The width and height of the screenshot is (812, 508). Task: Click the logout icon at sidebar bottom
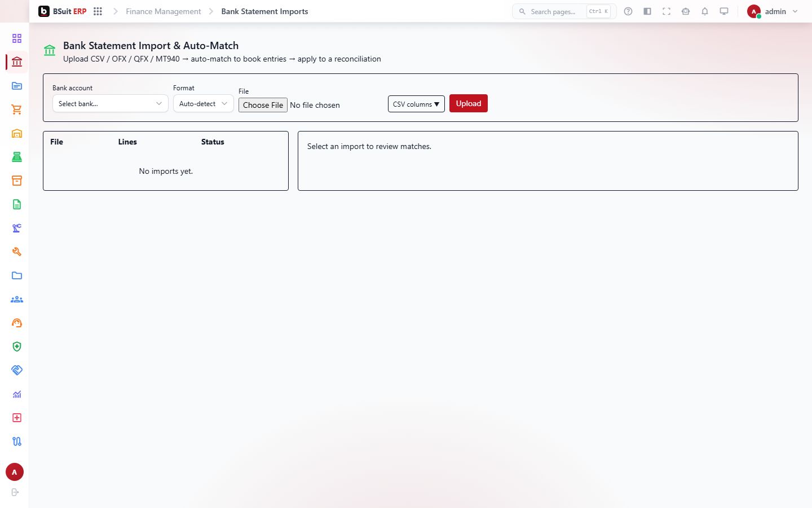[x=15, y=492]
